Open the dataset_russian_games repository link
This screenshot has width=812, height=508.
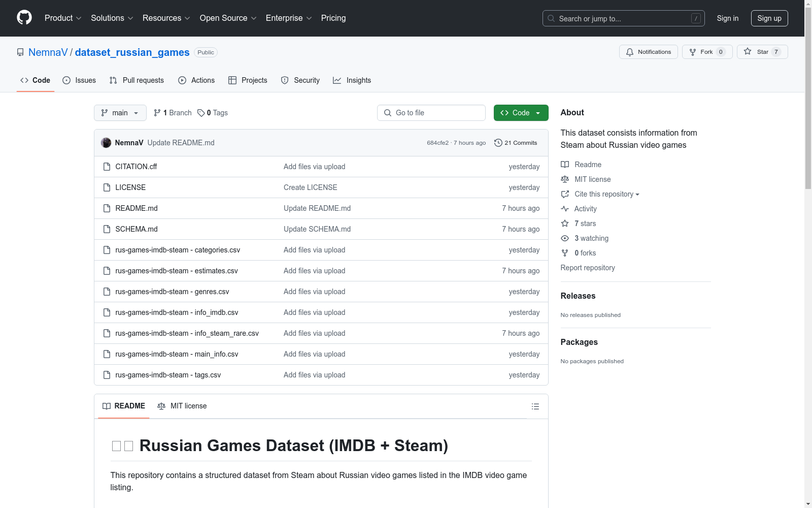(x=132, y=52)
